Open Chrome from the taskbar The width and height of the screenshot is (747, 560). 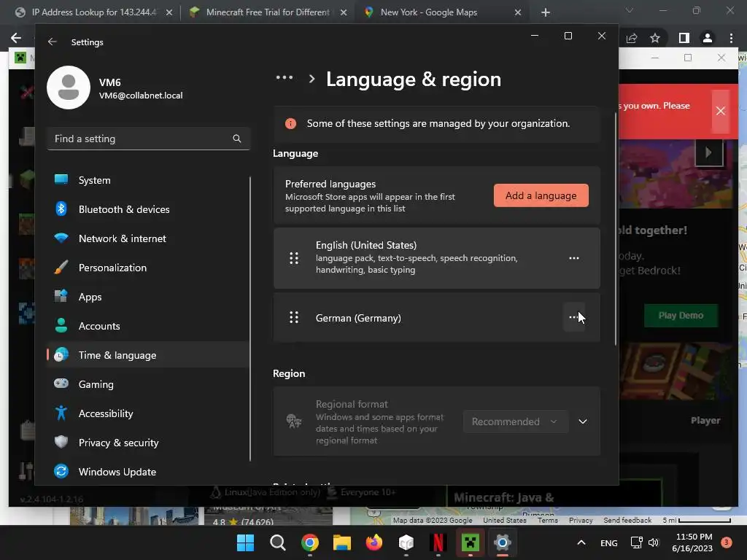pyautogui.click(x=309, y=542)
